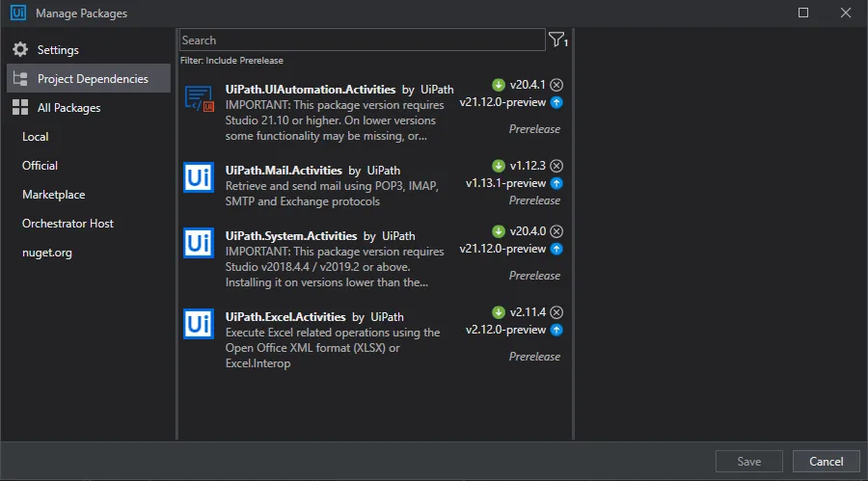Click update arrow for UIAutomation v21.12.0-preview
868x481 pixels.
[x=556, y=102]
